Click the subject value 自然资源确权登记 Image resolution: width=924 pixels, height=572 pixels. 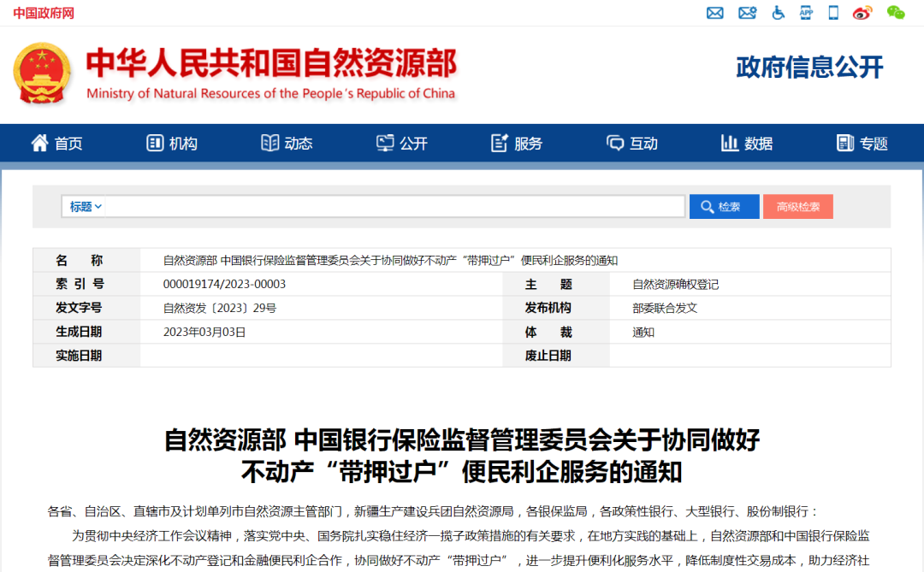[x=676, y=285]
